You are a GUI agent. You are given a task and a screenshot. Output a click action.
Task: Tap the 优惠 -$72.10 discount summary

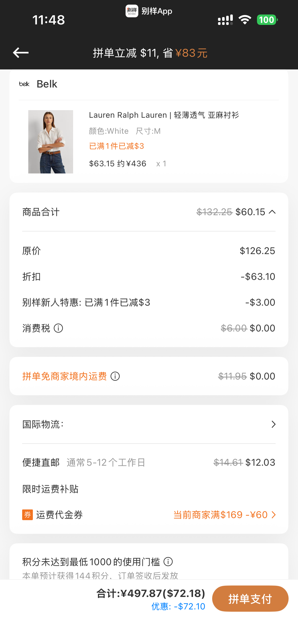point(178,606)
